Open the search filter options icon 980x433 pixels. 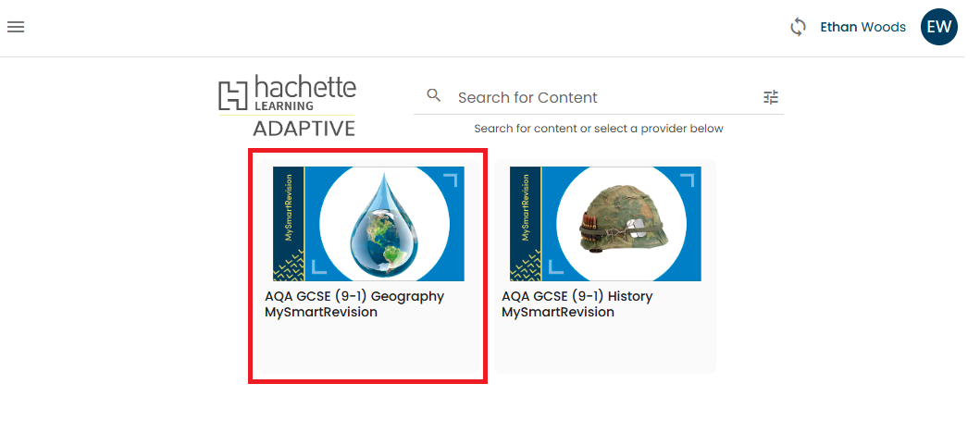(771, 97)
